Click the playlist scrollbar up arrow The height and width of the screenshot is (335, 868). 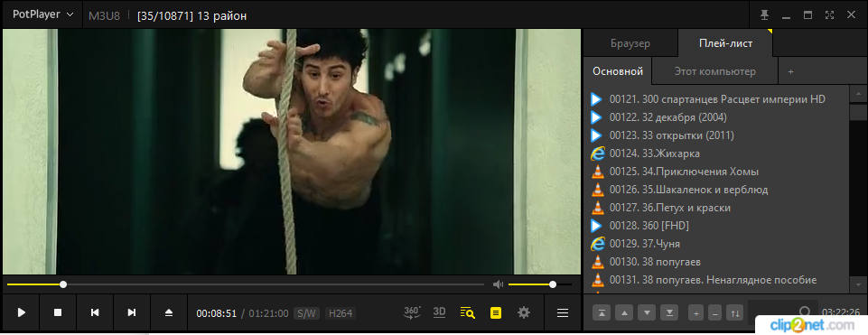point(858,94)
